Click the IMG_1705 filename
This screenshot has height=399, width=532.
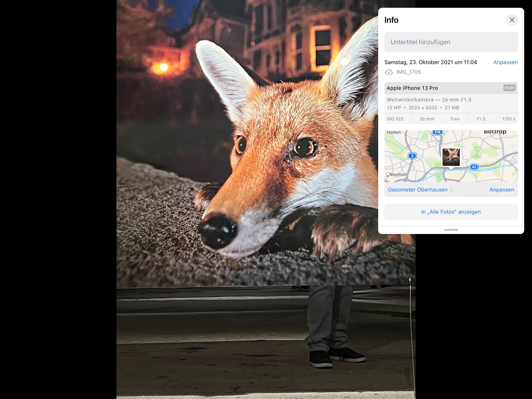tap(409, 72)
